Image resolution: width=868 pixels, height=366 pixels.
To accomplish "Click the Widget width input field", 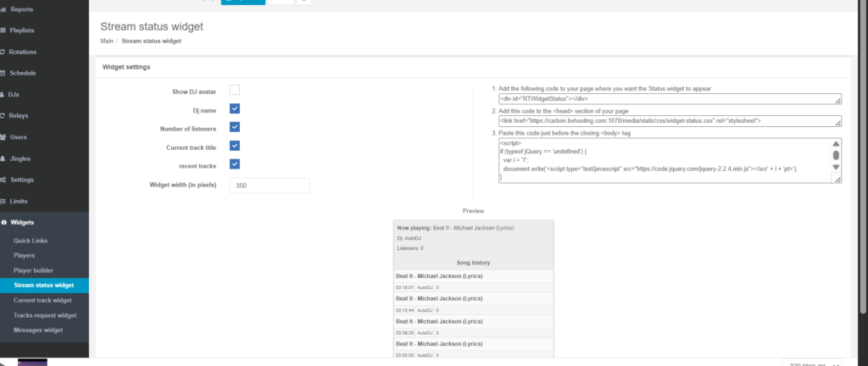I will (270, 186).
